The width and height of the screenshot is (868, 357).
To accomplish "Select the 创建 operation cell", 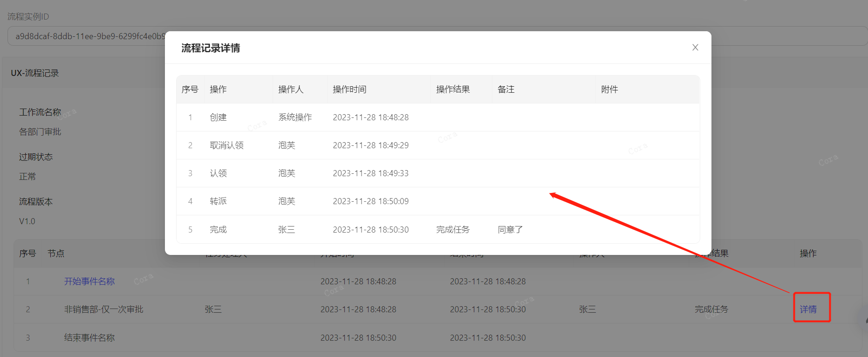I will (218, 117).
